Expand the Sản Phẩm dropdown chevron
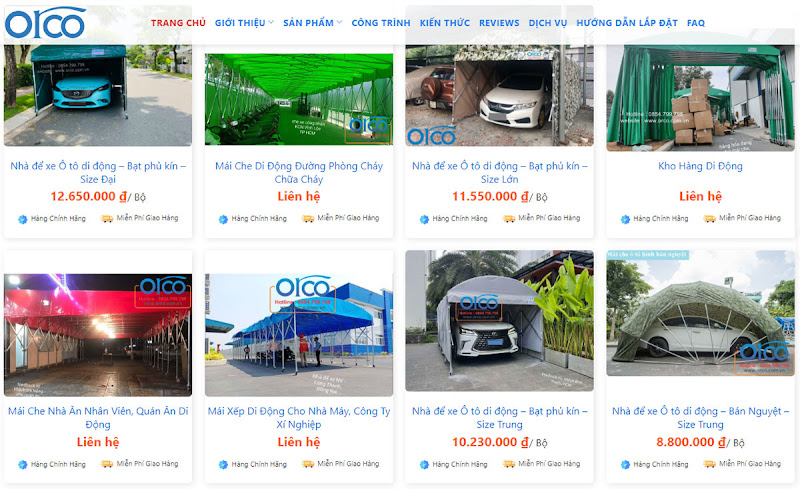 pos(339,22)
